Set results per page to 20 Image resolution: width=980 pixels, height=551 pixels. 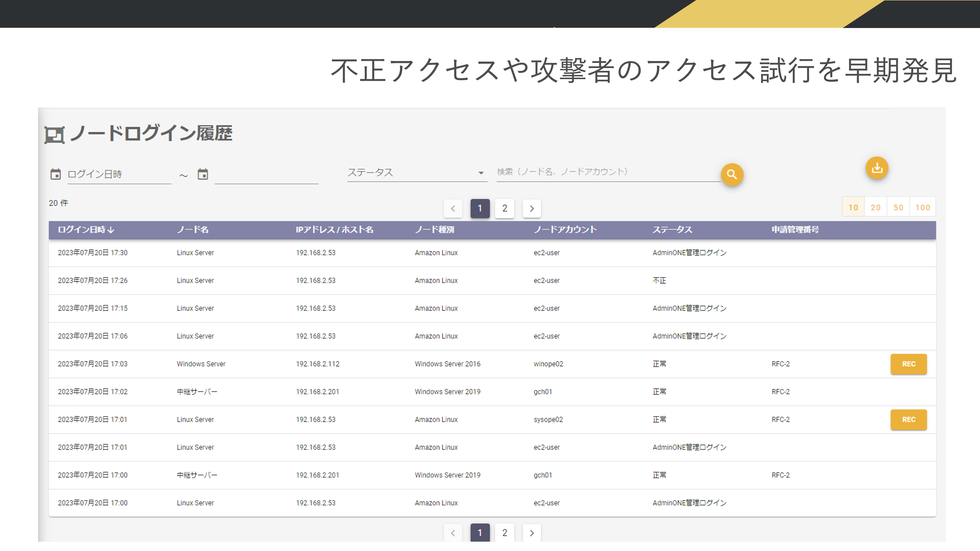click(x=875, y=207)
